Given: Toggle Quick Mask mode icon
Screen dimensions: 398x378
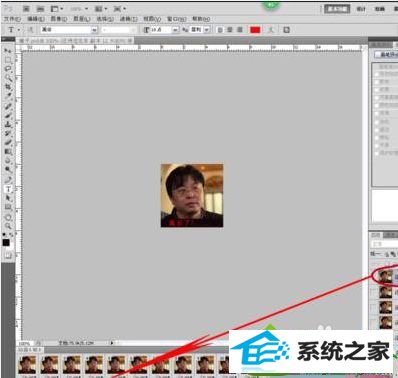Looking at the screenshot, I should [x=8, y=256].
